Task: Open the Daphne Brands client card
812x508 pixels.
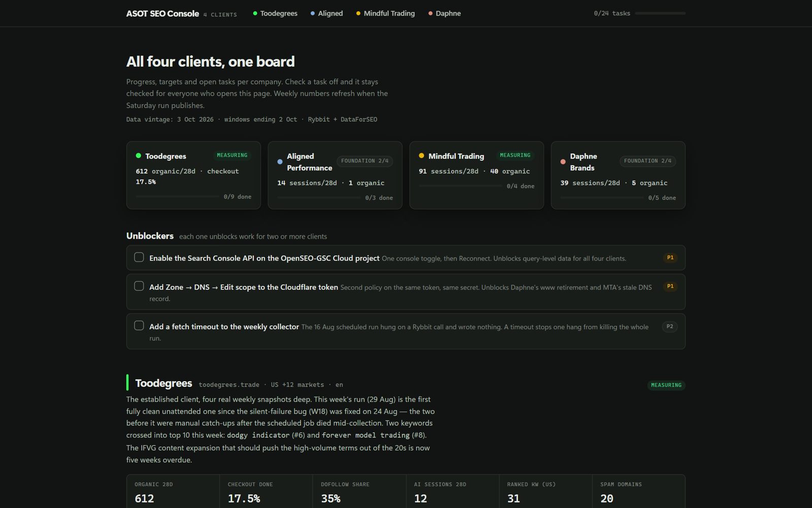Action: [x=618, y=175]
